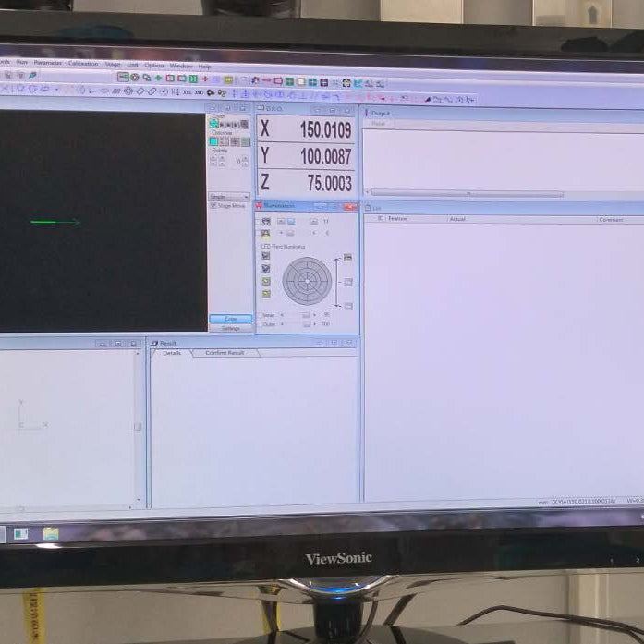
Task: Toggle the Outer ring checkbox
Action: [x=260, y=324]
